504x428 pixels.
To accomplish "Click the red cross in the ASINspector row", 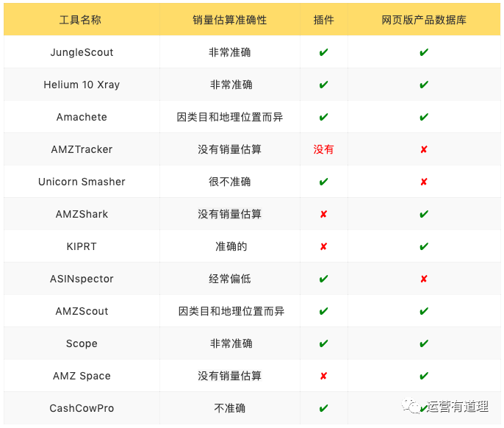I will coord(424,279).
